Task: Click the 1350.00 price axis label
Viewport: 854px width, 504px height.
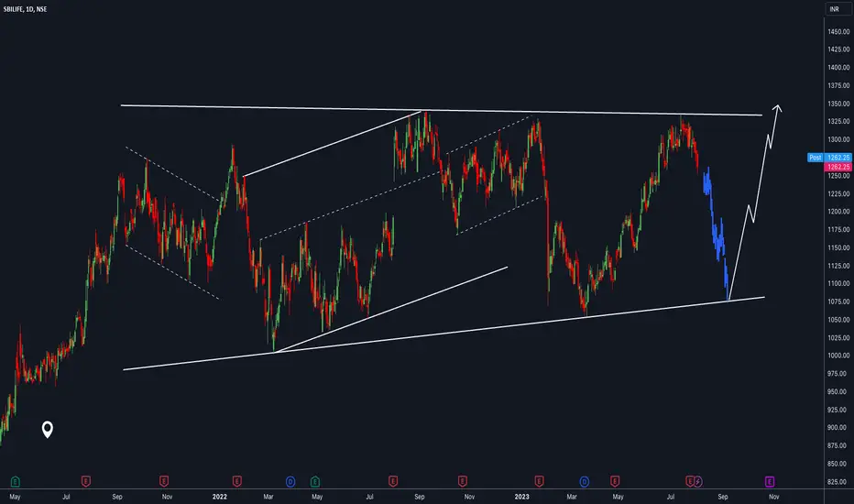Action: 838,104
